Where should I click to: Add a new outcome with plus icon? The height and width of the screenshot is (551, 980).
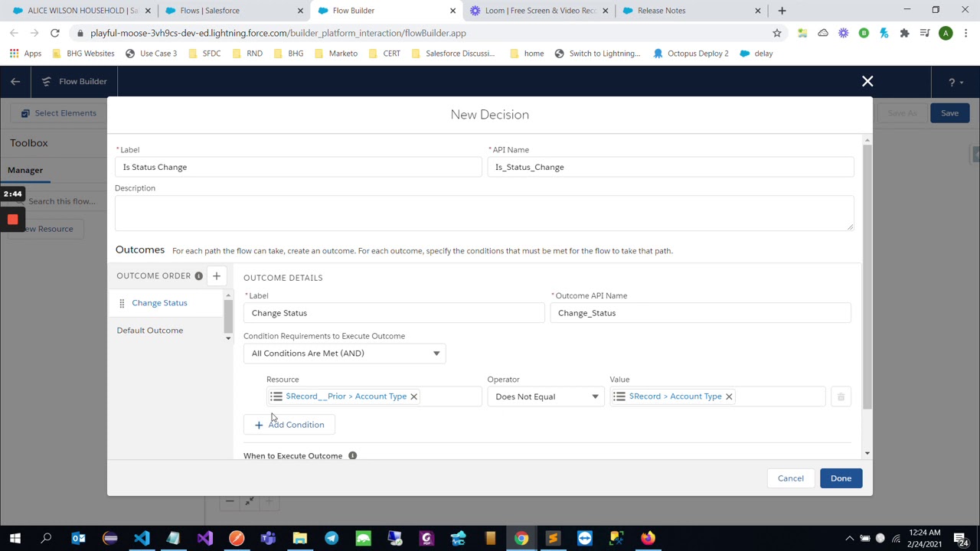pos(217,275)
